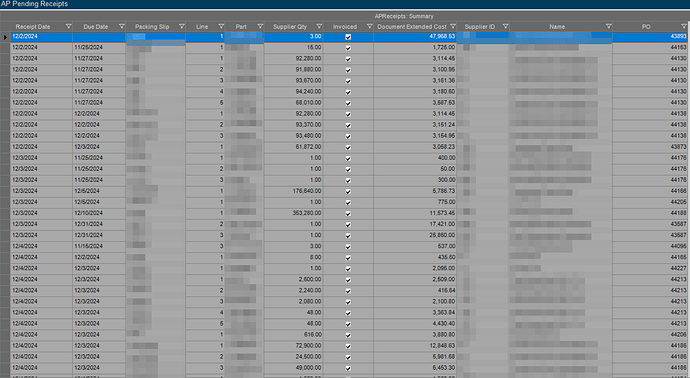Select the row indicator of the first row
The height and width of the screenshot is (378, 690).
click(x=5, y=37)
